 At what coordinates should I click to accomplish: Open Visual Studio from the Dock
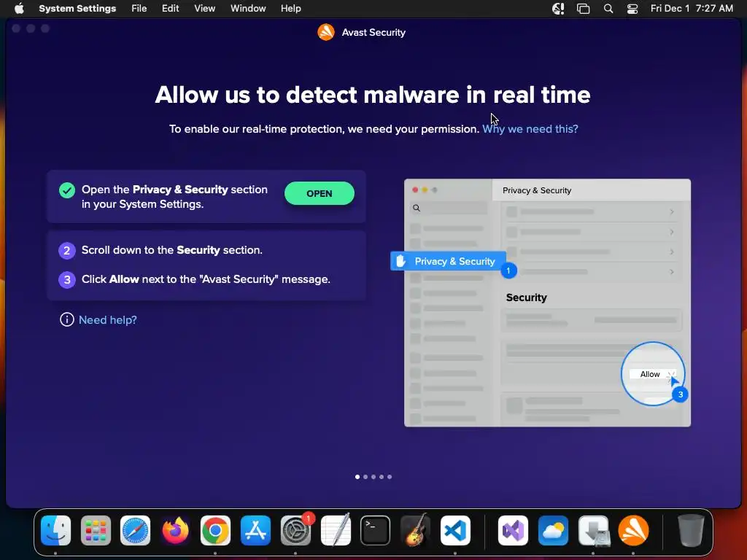[x=513, y=530]
